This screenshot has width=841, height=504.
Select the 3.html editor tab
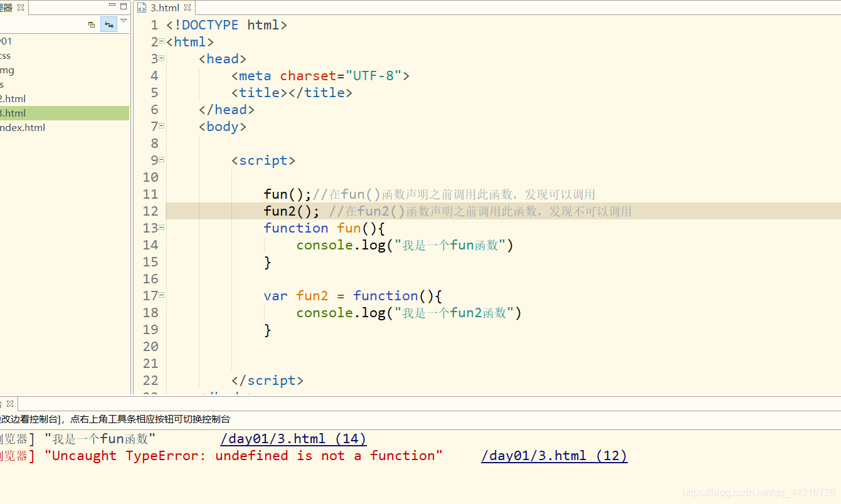click(x=164, y=8)
